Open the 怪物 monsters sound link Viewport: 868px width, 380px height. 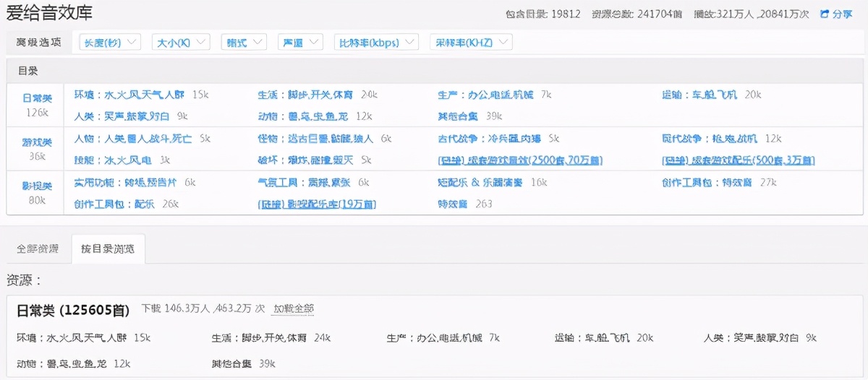(x=316, y=138)
